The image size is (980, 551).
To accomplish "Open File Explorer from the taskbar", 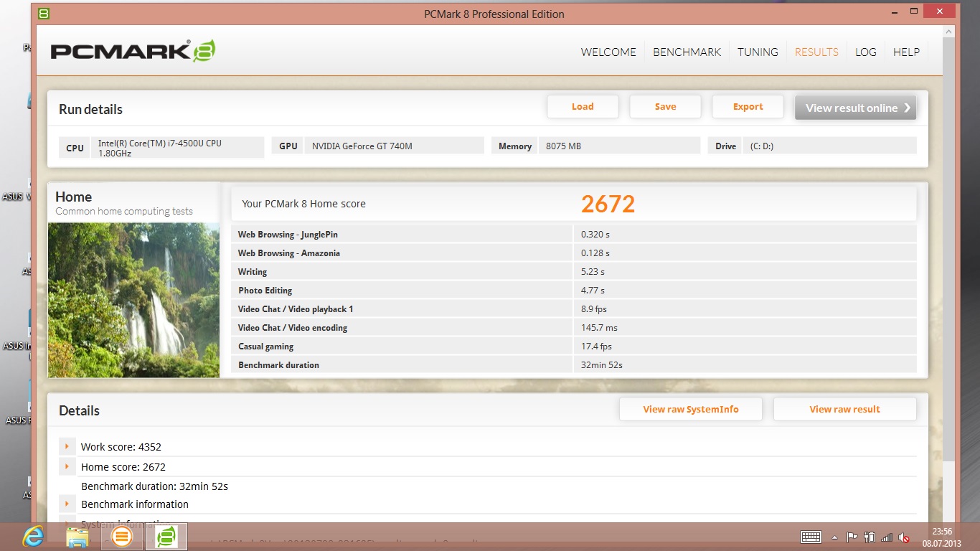I will click(x=77, y=536).
